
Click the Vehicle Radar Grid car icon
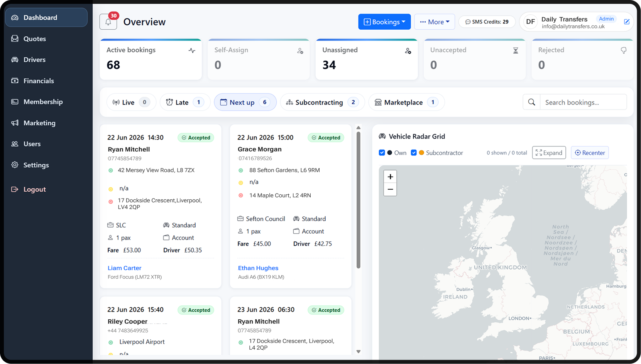(x=382, y=136)
